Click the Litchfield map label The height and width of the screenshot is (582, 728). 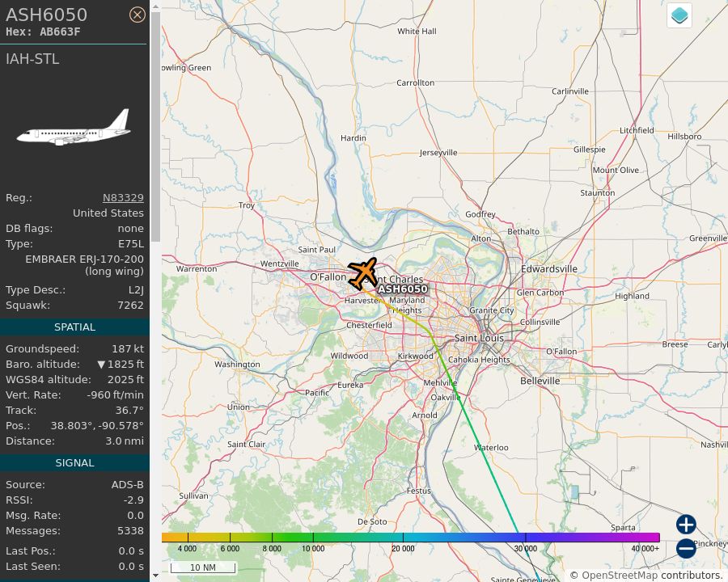click(x=637, y=130)
